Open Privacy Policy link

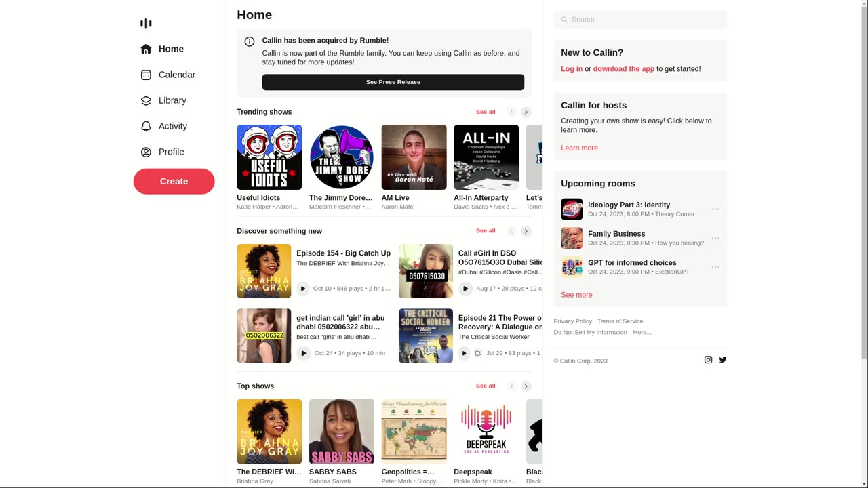point(573,321)
